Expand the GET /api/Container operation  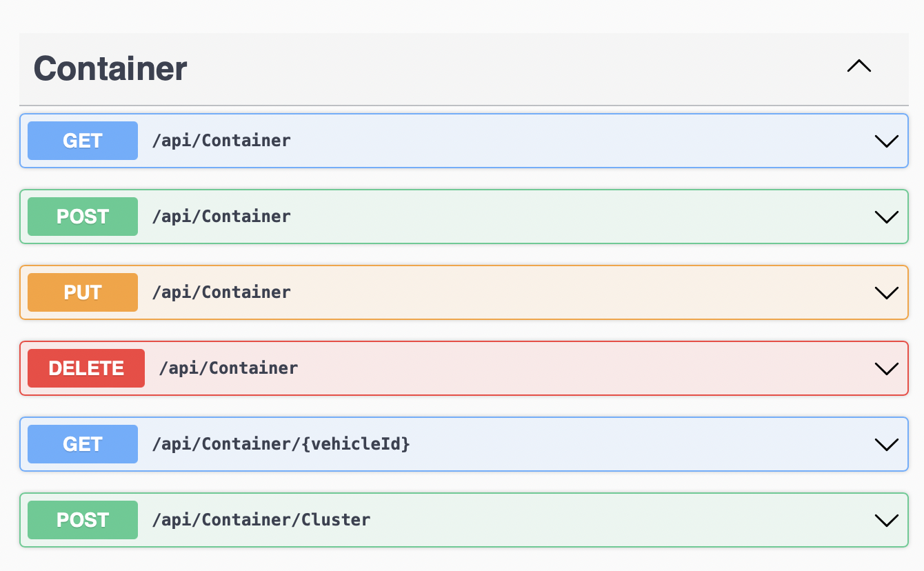tap(886, 140)
